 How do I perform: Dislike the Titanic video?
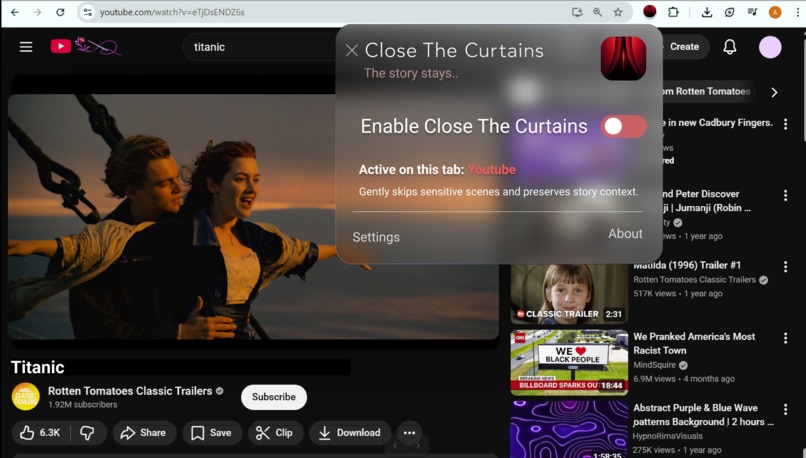click(87, 433)
